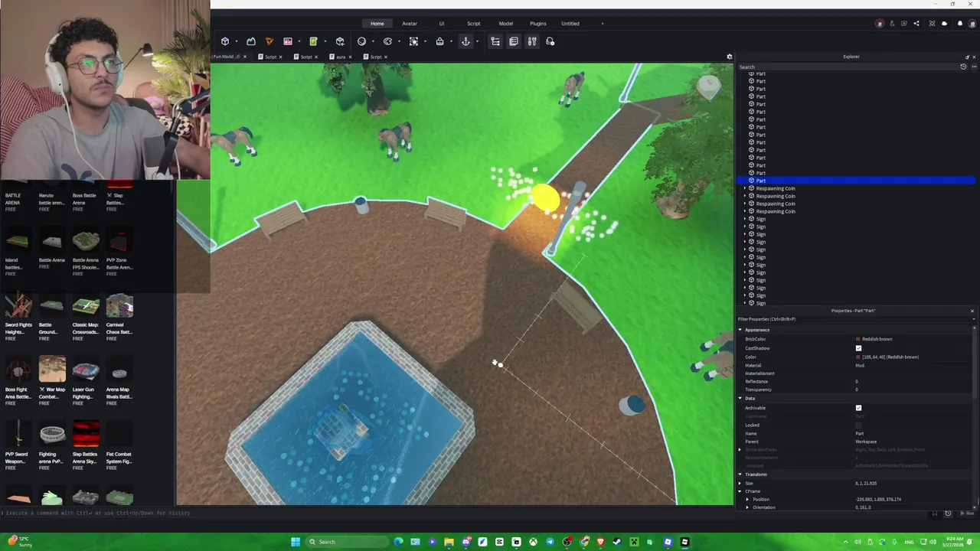Click the Transparency value field

[x=915, y=390]
